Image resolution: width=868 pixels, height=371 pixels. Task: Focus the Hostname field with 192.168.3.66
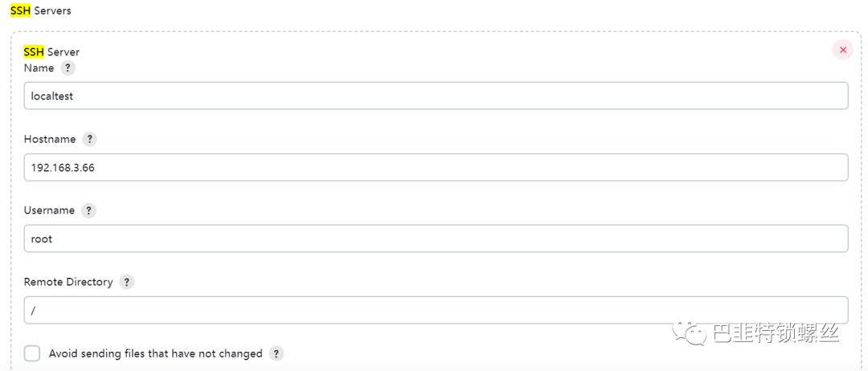tap(436, 167)
